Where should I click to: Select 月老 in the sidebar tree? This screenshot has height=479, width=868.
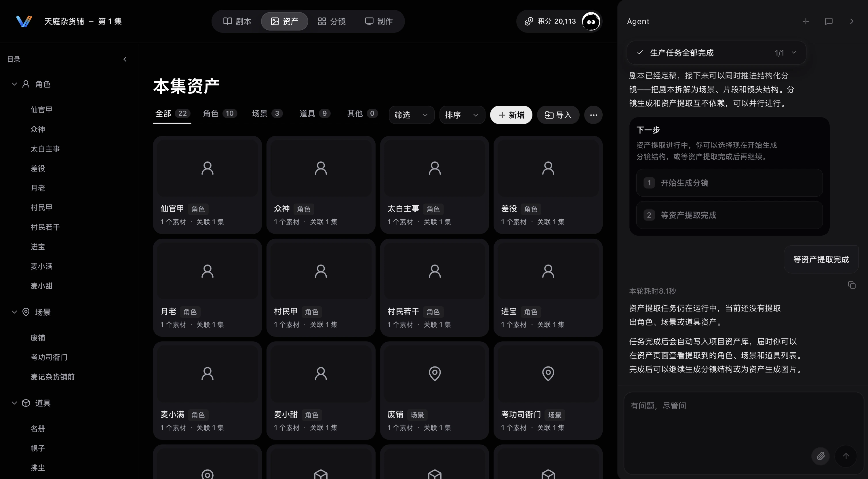tap(37, 188)
